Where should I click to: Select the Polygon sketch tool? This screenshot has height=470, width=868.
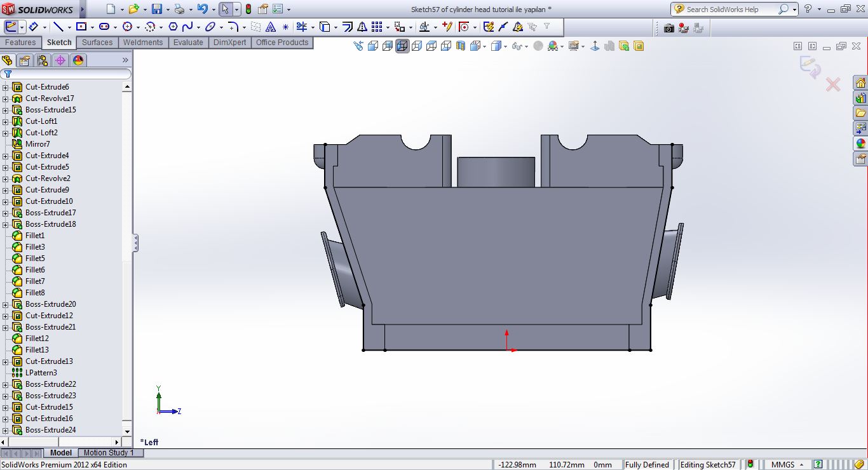tap(173, 27)
